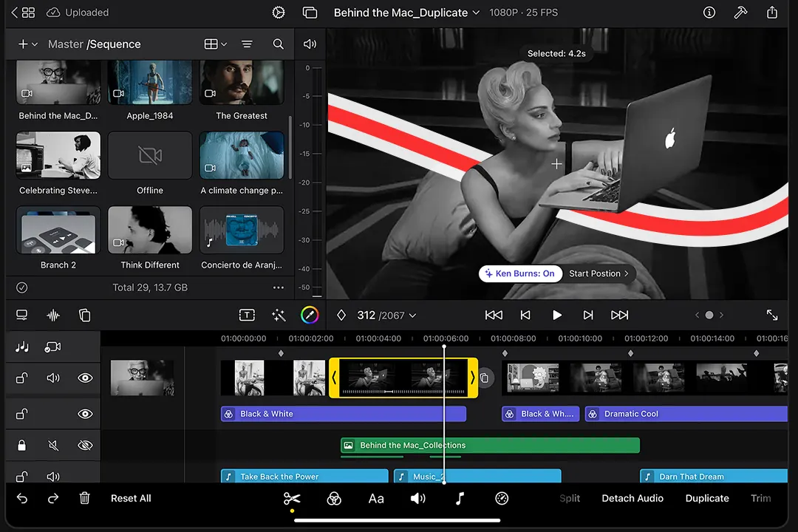Select all media with the checkmark circle

tap(22, 287)
